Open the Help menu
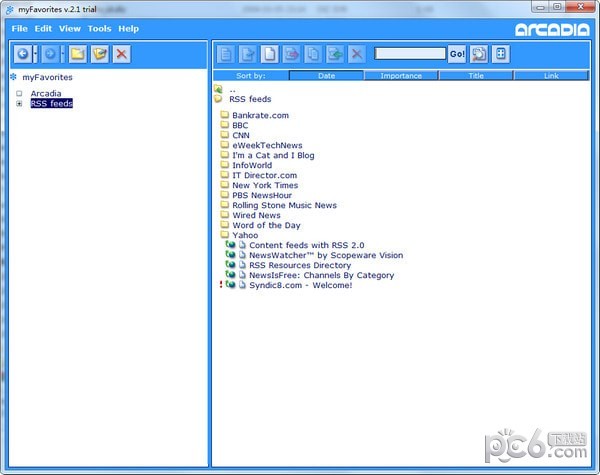Image resolution: width=600 pixels, height=475 pixels. pos(129,29)
